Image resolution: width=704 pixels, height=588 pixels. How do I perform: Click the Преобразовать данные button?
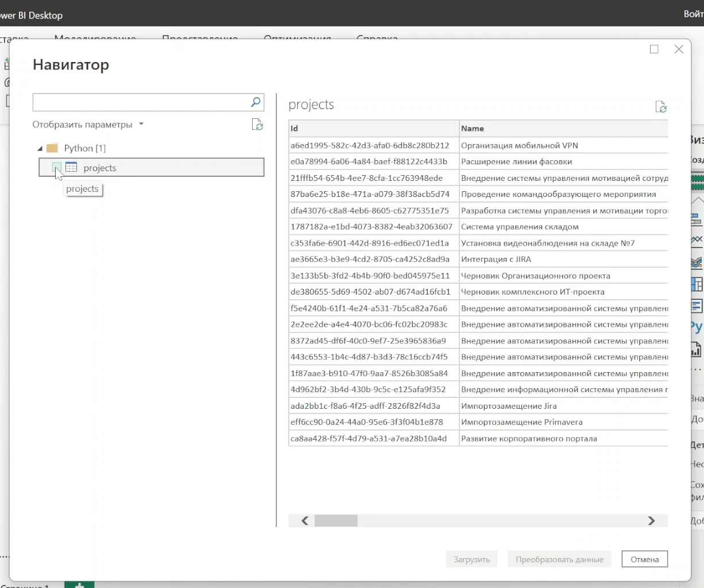tap(559, 559)
